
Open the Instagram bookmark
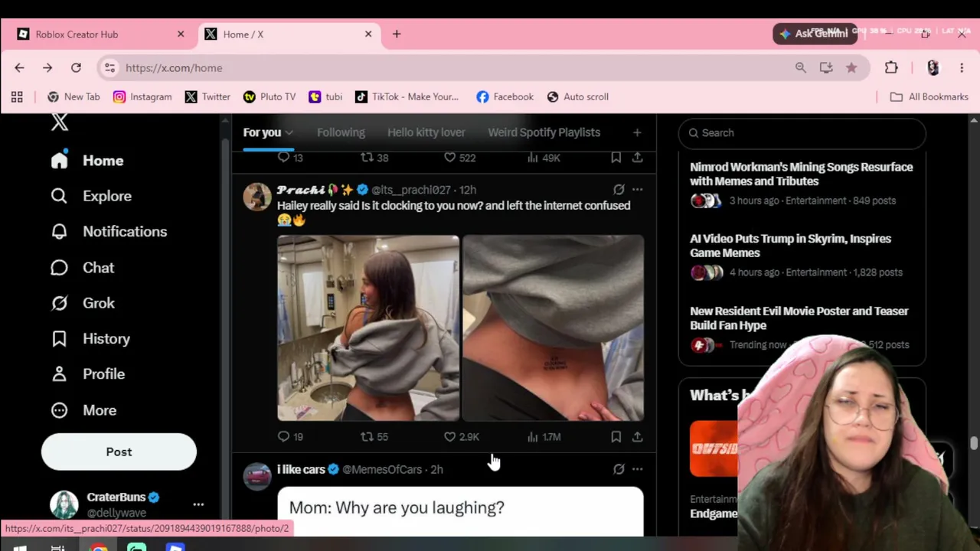(142, 97)
